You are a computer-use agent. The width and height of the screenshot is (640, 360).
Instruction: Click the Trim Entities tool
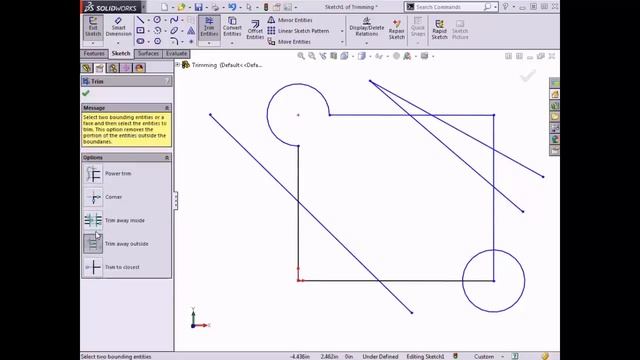(x=209, y=27)
